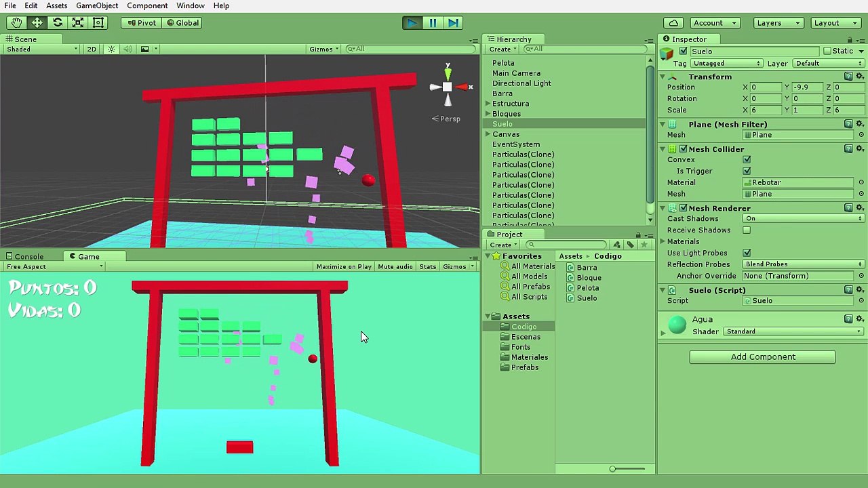Open Mesh Renderer gear settings

click(x=860, y=207)
